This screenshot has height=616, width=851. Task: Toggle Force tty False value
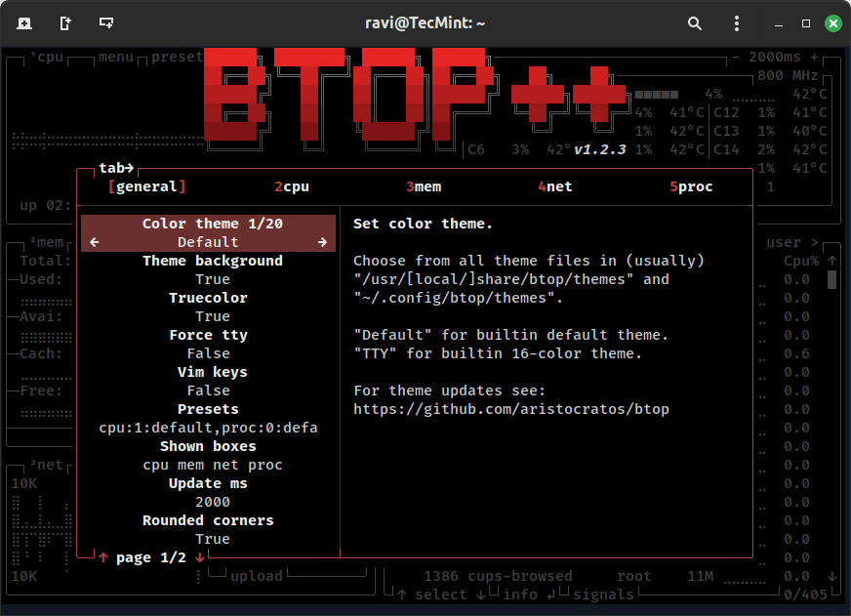[209, 353]
